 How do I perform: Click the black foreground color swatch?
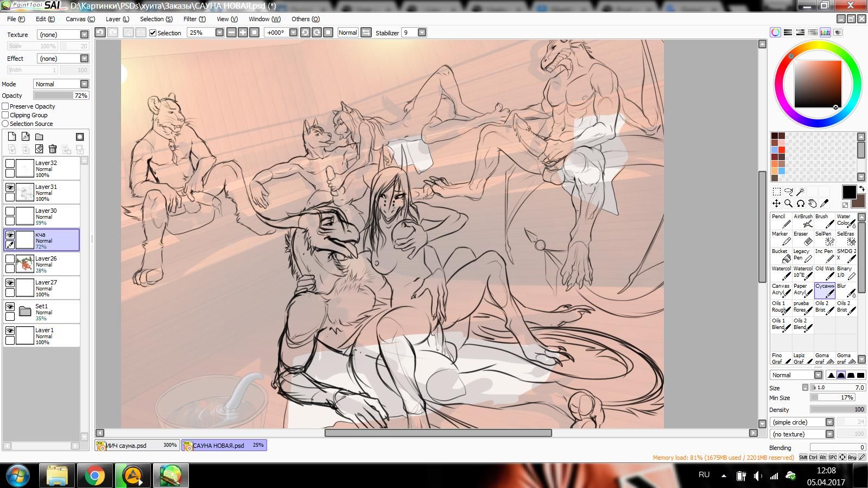pyautogui.click(x=849, y=192)
